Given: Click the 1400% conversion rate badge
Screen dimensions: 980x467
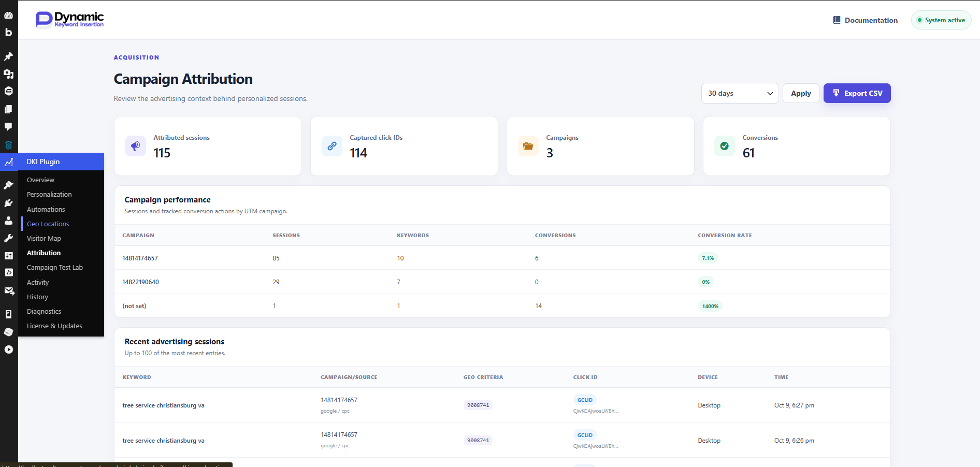Looking at the screenshot, I should [x=710, y=306].
